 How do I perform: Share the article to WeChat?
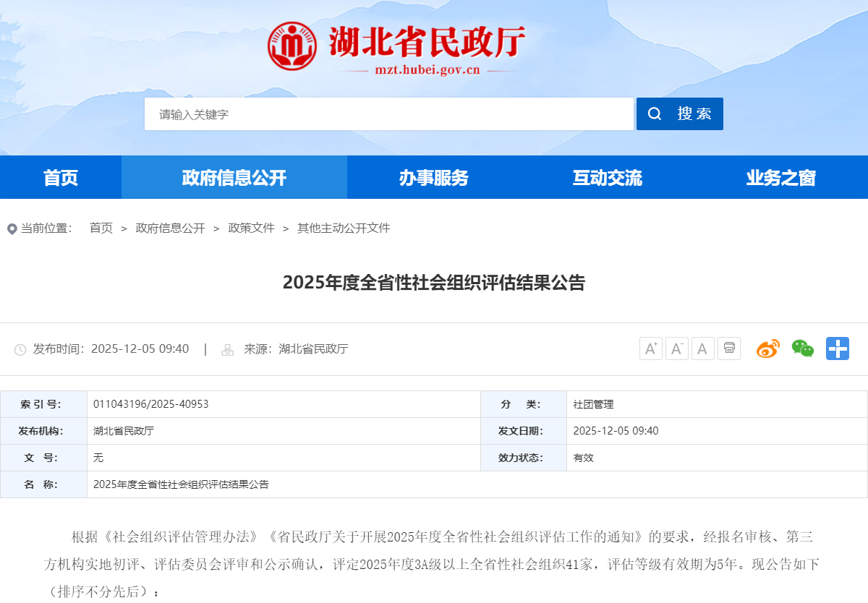tap(802, 348)
